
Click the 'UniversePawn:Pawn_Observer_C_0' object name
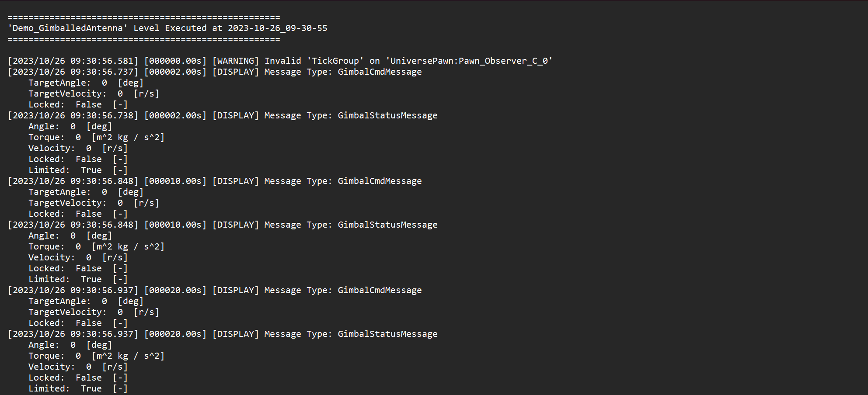tap(469, 61)
